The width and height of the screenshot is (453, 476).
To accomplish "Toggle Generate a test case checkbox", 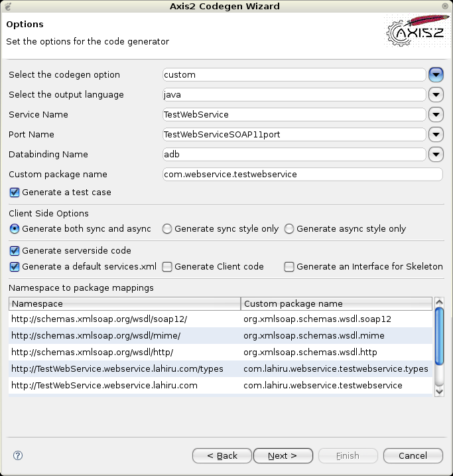I will (15, 193).
